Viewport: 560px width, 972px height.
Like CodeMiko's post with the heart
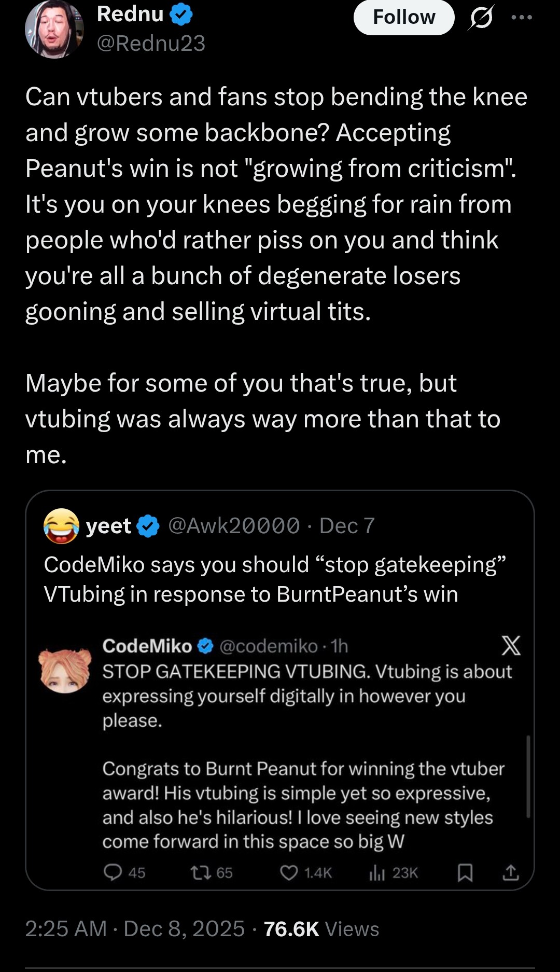point(289,872)
